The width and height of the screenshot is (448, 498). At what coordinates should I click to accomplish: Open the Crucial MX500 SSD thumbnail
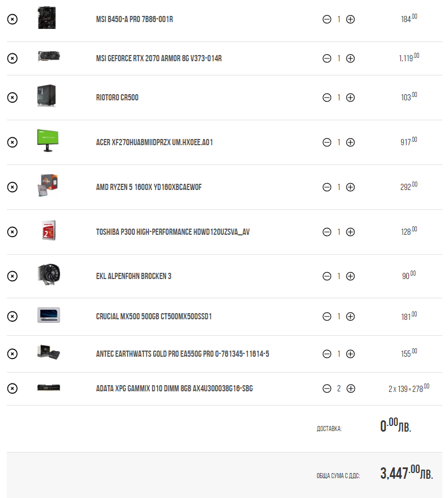click(x=49, y=315)
